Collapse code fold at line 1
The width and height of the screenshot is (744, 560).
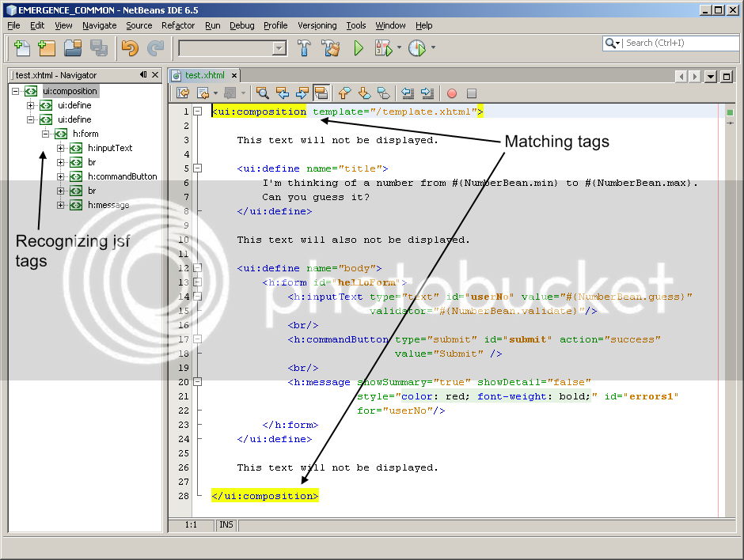(198, 112)
